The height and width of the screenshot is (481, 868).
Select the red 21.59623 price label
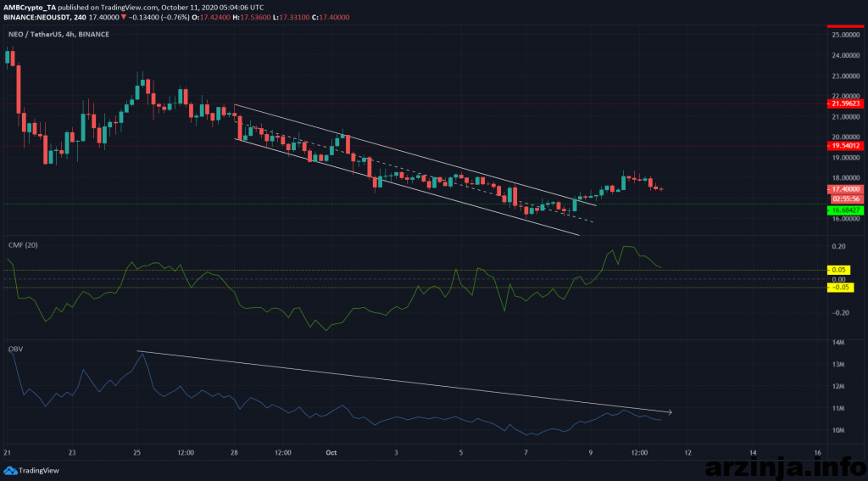[x=845, y=104]
